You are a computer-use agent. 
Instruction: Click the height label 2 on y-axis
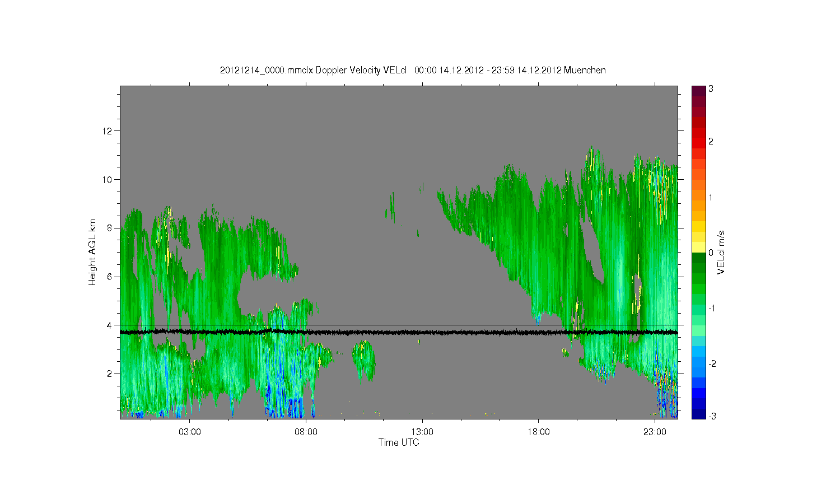coord(110,374)
